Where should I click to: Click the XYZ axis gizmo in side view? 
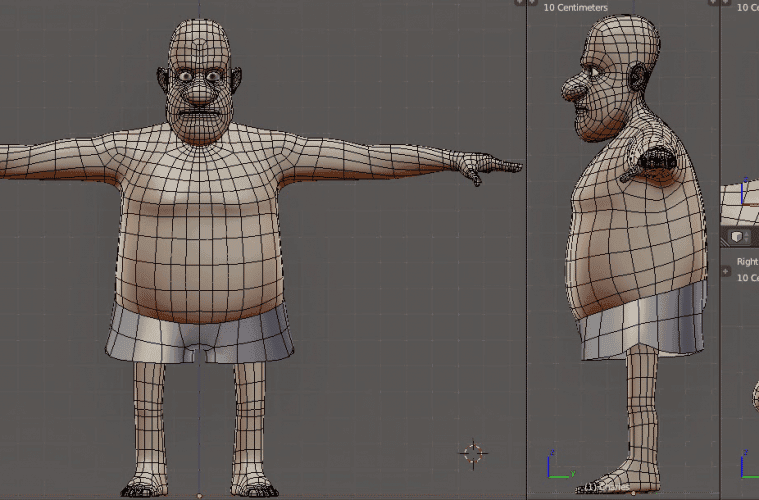point(558,465)
